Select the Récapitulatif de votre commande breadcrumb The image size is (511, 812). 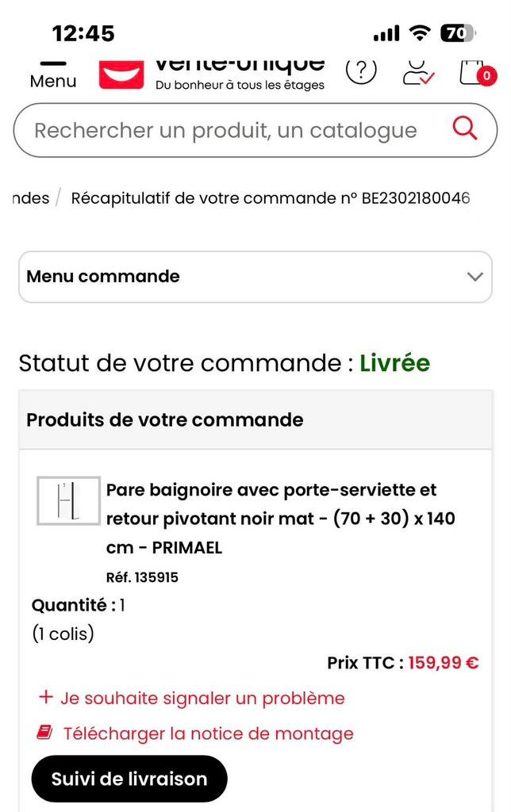click(270, 197)
